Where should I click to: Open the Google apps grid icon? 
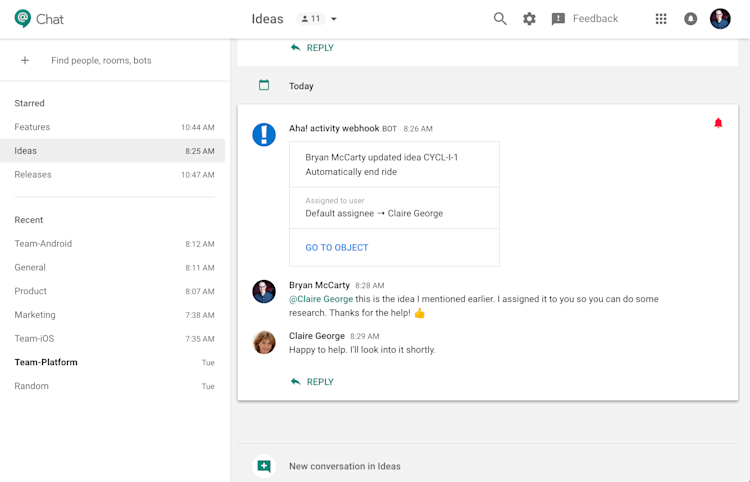[661, 19]
